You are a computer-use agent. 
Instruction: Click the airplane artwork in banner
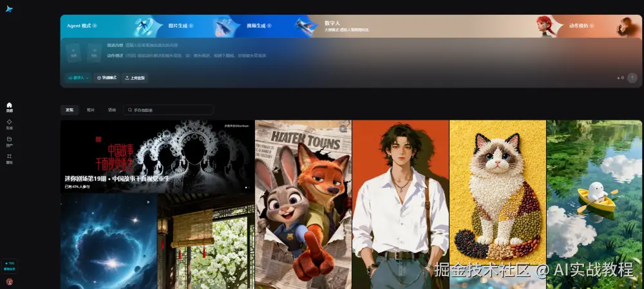(305, 26)
